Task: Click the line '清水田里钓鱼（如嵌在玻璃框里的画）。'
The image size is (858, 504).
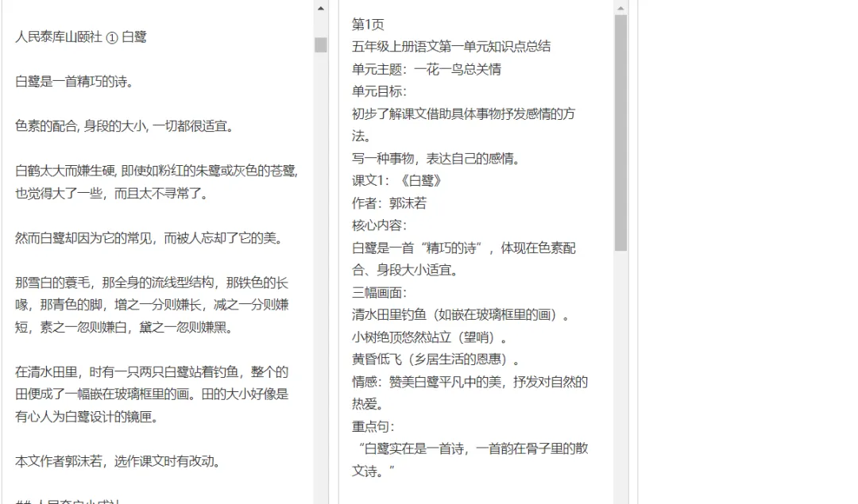Action: pyautogui.click(x=462, y=315)
